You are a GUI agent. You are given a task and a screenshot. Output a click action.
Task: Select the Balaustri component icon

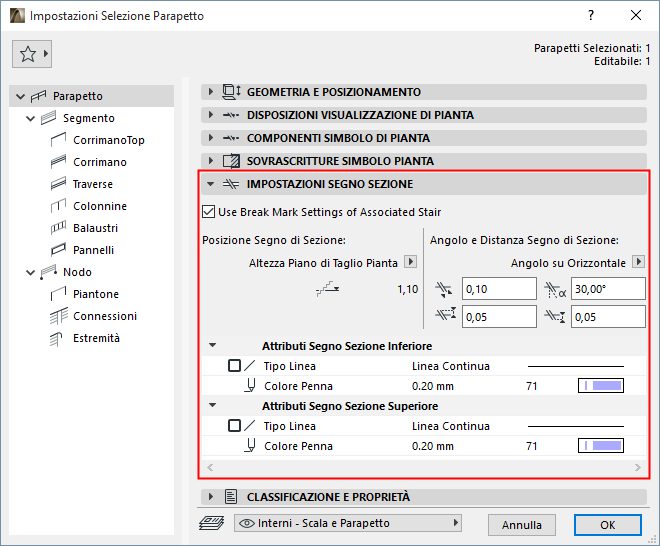tap(57, 228)
